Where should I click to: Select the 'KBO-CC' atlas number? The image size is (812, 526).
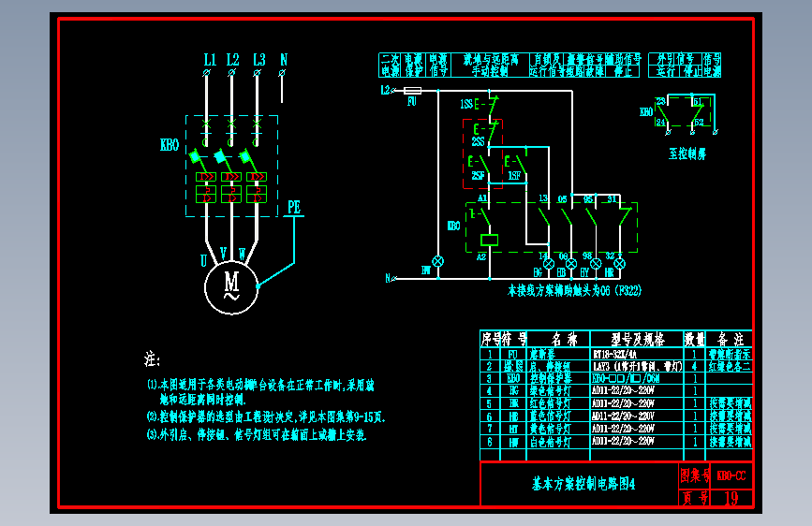(x=731, y=475)
